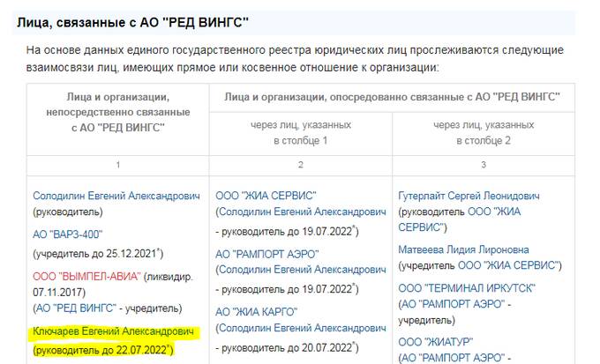Open highlighted Ключарев Евгений Александрович link

[x=113, y=331]
